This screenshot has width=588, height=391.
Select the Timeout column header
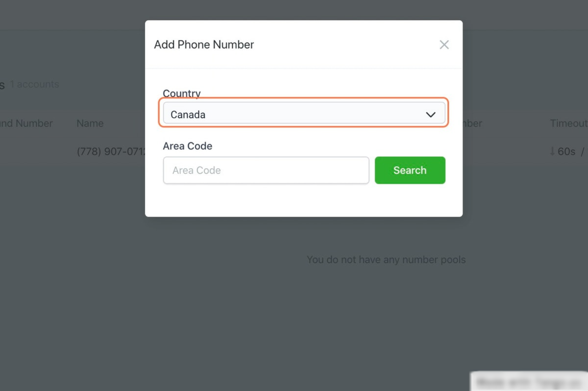pyautogui.click(x=568, y=123)
